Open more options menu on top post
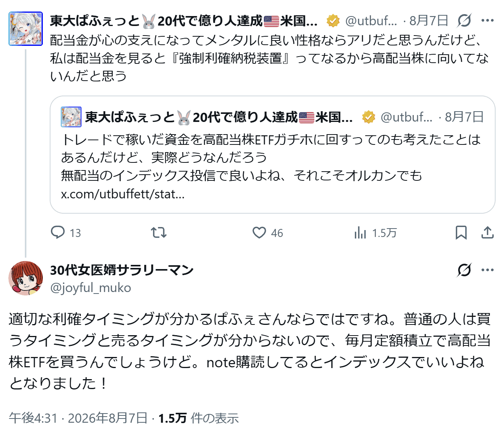The width and height of the screenshot is (504, 438). point(488,21)
